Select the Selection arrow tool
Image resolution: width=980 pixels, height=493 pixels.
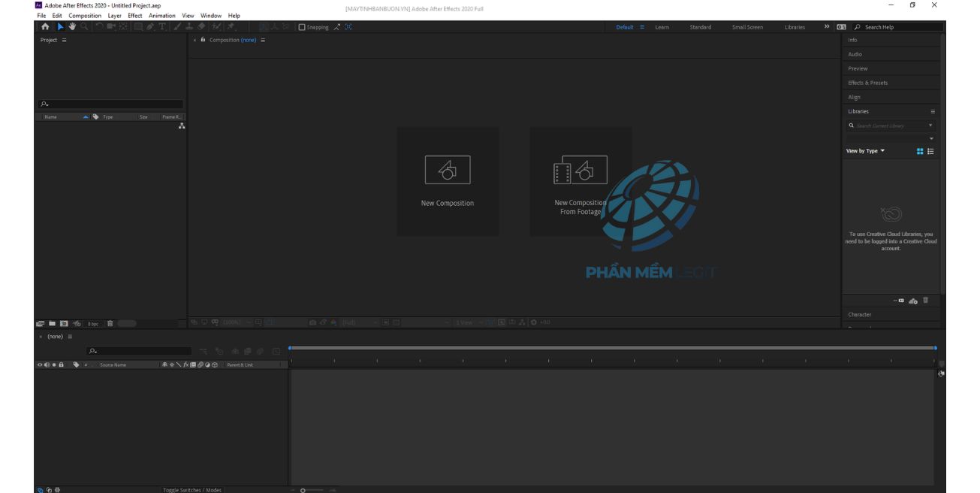pyautogui.click(x=61, y=26)
